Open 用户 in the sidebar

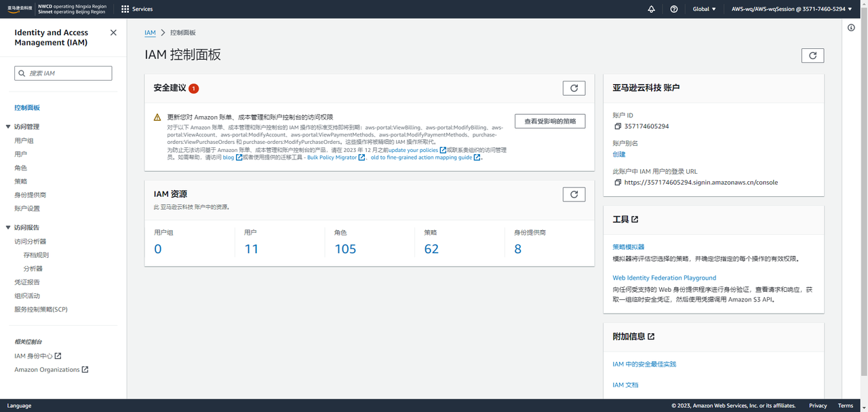coord(20,154)
